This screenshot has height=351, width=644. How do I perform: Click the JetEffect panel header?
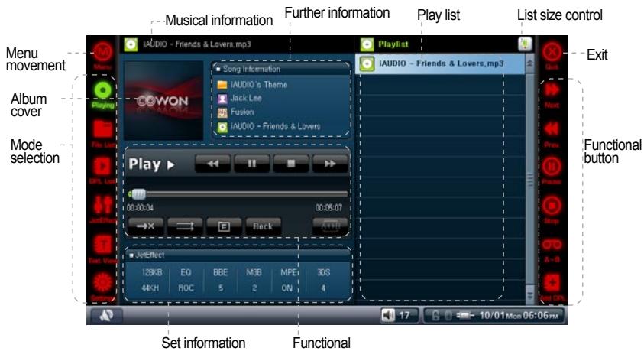(x=238, y=255)
